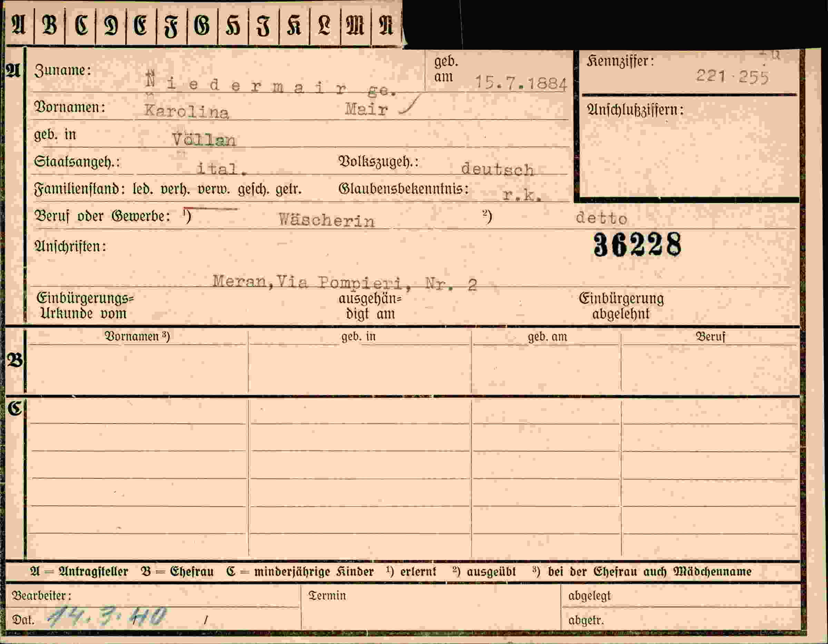Click the birthplace Völlan
Viewport: 828px width, 644px height.
tap(204, 139)
